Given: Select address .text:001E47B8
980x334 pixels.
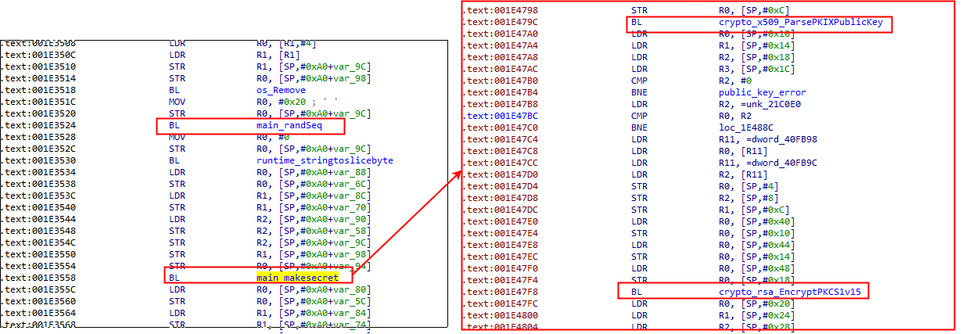Looking at the screenshot, I should tap(501, 104).
